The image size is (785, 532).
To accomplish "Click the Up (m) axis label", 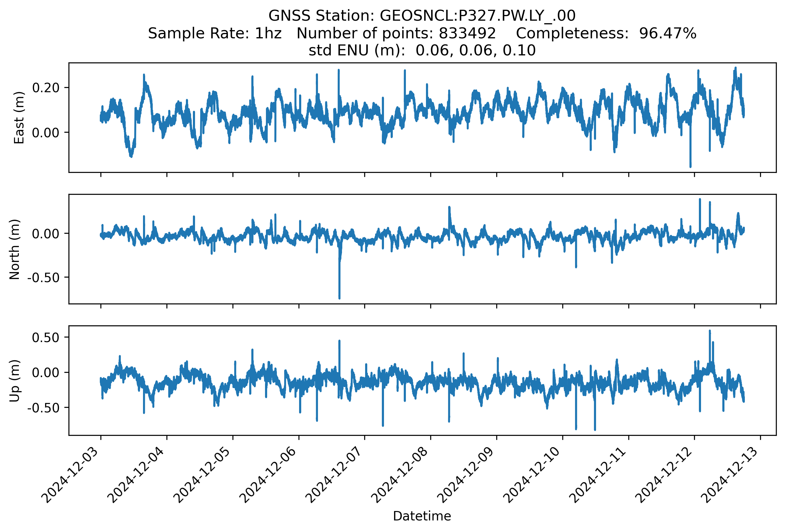I will pos(15,381).
